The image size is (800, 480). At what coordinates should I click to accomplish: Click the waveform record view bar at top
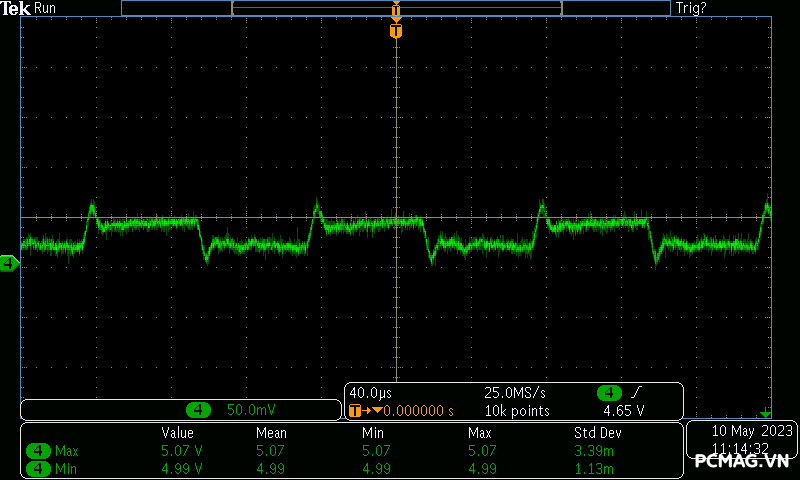396,8
